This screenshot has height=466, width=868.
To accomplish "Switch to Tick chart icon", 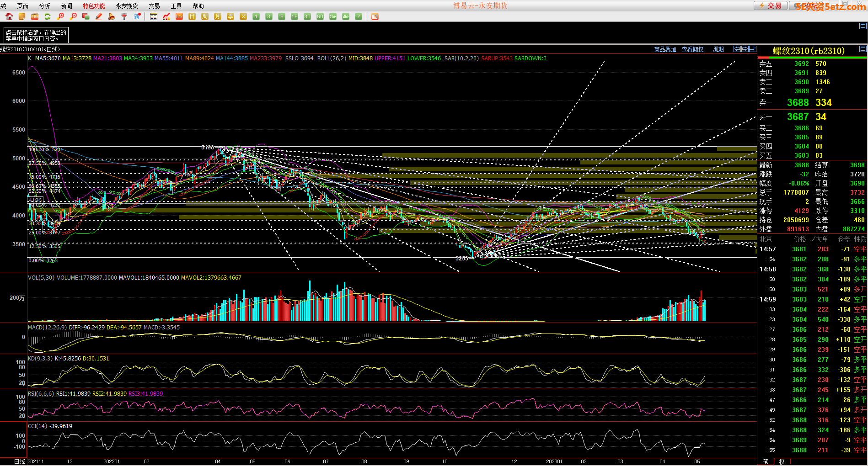I will click(x=179, y=16).
